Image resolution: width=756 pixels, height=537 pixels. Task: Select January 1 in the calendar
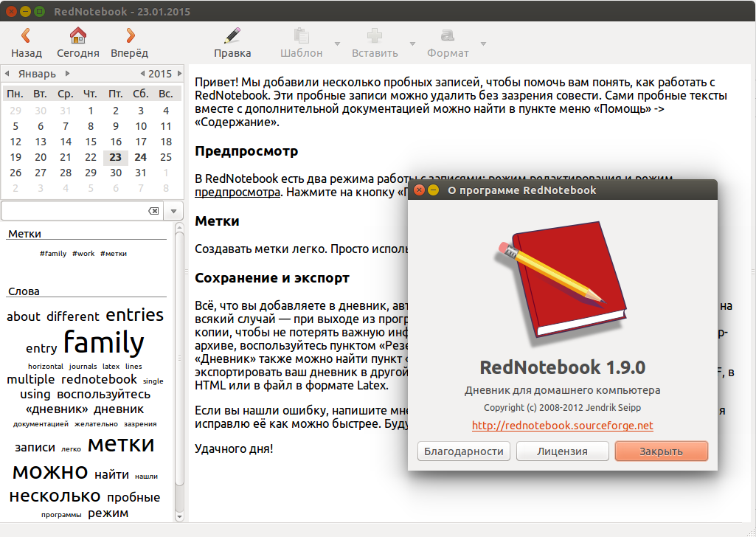pyautogui.click(x=91, y=111)
